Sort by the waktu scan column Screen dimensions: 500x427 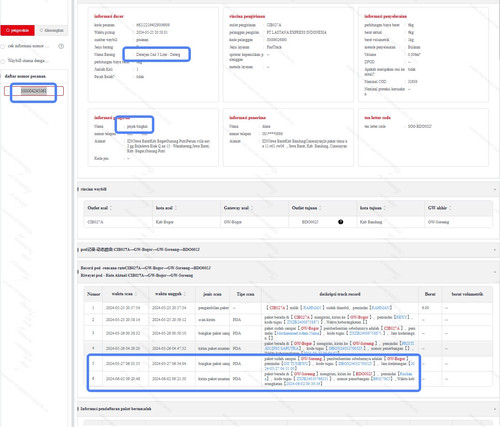point(136,294)
